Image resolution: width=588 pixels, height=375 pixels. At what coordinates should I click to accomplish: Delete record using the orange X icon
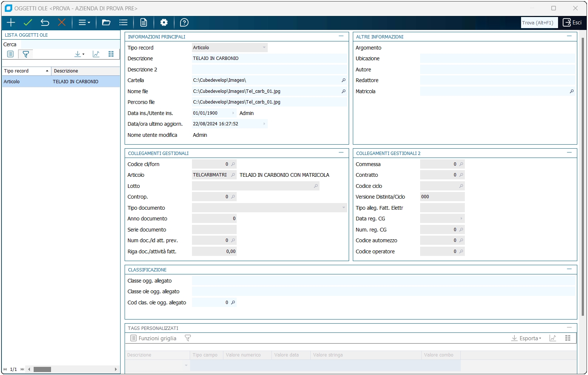pyautogui.click(x=62, y=23)
